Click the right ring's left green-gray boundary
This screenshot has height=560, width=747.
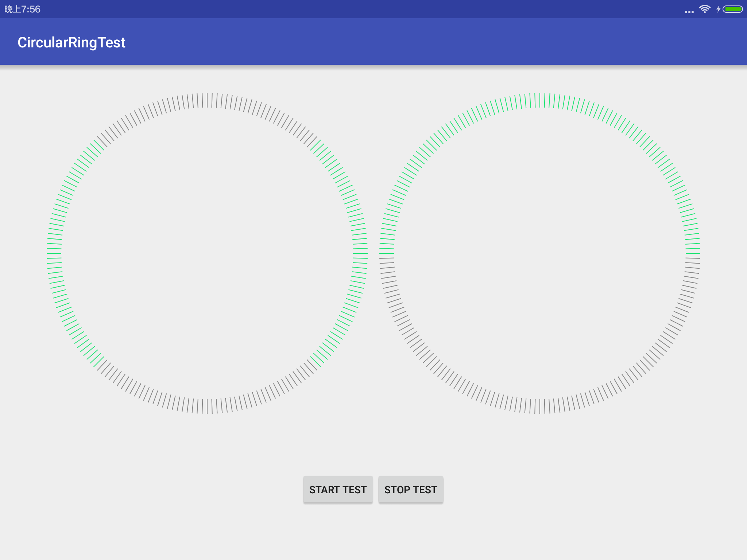pyautogui.click(x=387, y=256)
